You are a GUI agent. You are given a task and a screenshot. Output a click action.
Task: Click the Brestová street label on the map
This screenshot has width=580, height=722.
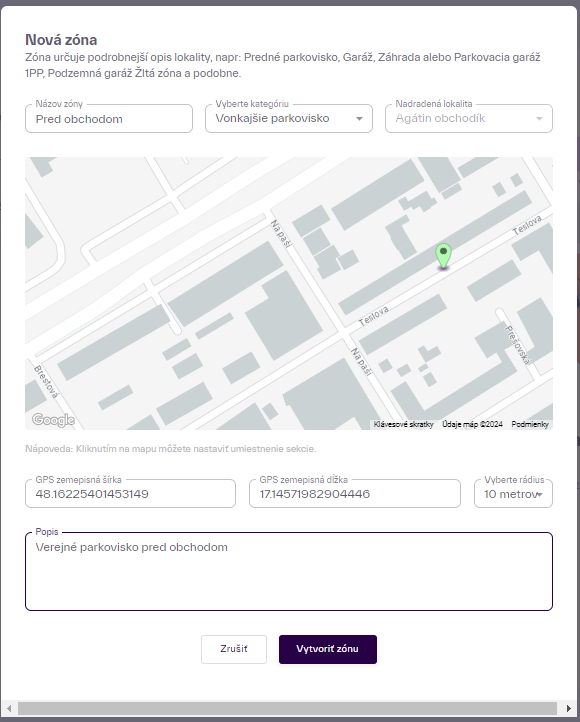click(46, 382)
